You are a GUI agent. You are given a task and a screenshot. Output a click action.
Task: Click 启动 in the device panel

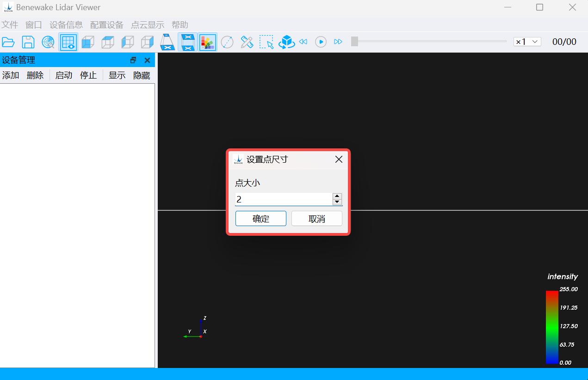(64, 75)
